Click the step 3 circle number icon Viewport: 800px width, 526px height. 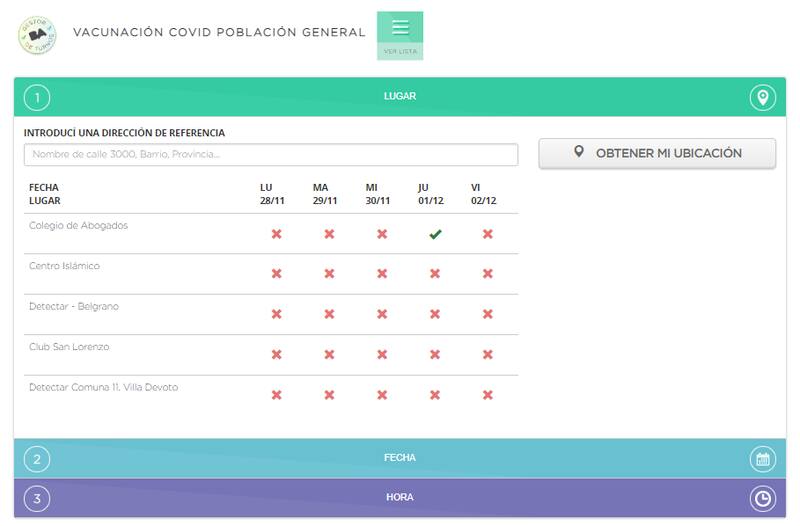coord(37,498)
